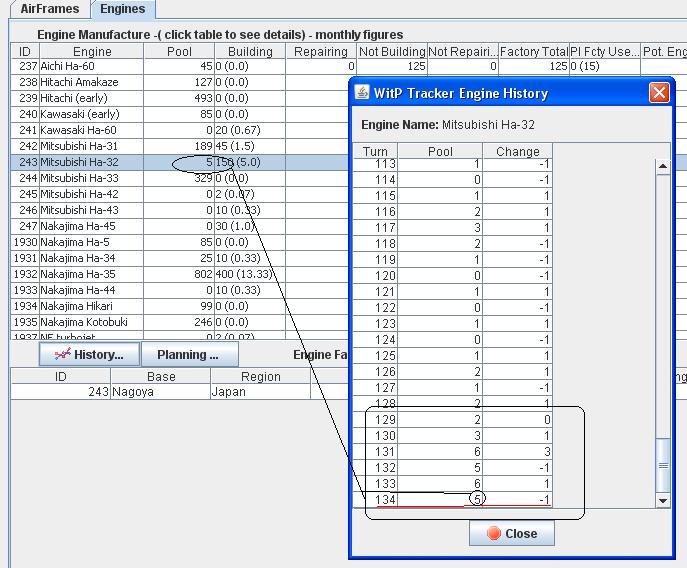This screenshot has width=687, height=568.
Task: Select turn 134 row in history
Action: point(453,499)
